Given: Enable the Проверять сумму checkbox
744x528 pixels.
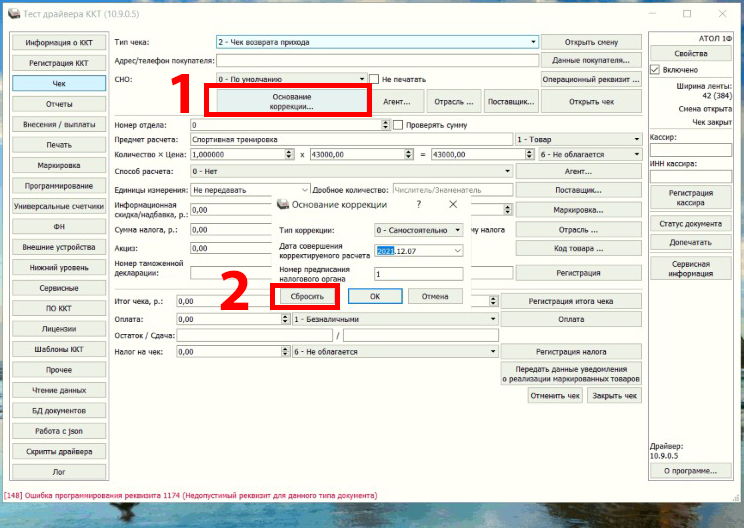Looking at the screenshot, I should [x=398, y=125].
